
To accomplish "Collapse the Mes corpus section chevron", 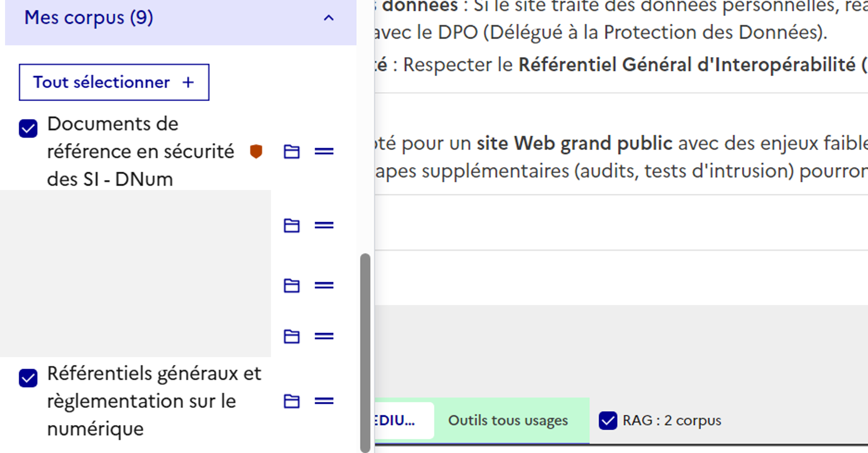I will pyautogui.click(x=329, y=18).
